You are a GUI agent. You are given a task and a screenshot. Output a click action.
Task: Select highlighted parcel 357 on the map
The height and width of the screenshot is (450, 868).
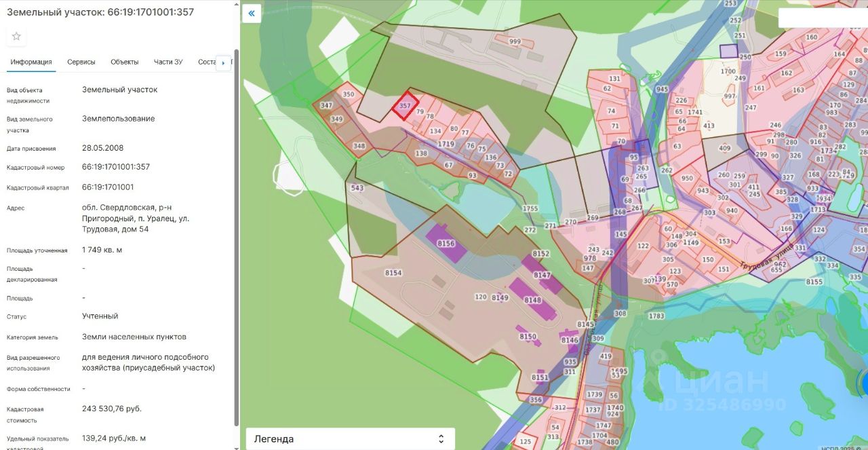click(405, 106)
